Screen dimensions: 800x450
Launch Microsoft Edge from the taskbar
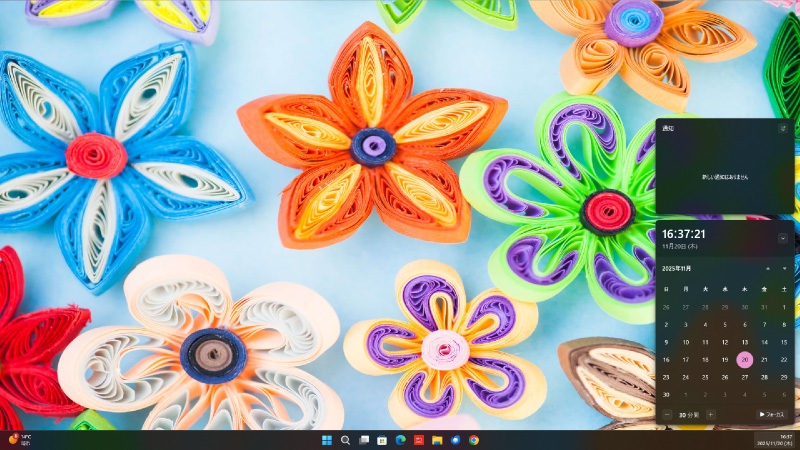point(400,440)
